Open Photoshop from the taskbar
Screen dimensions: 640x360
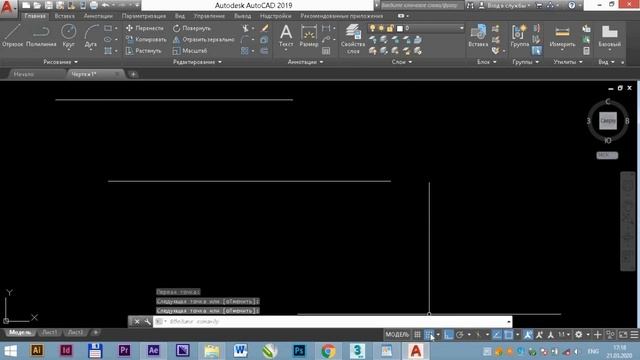pos(299,351)
